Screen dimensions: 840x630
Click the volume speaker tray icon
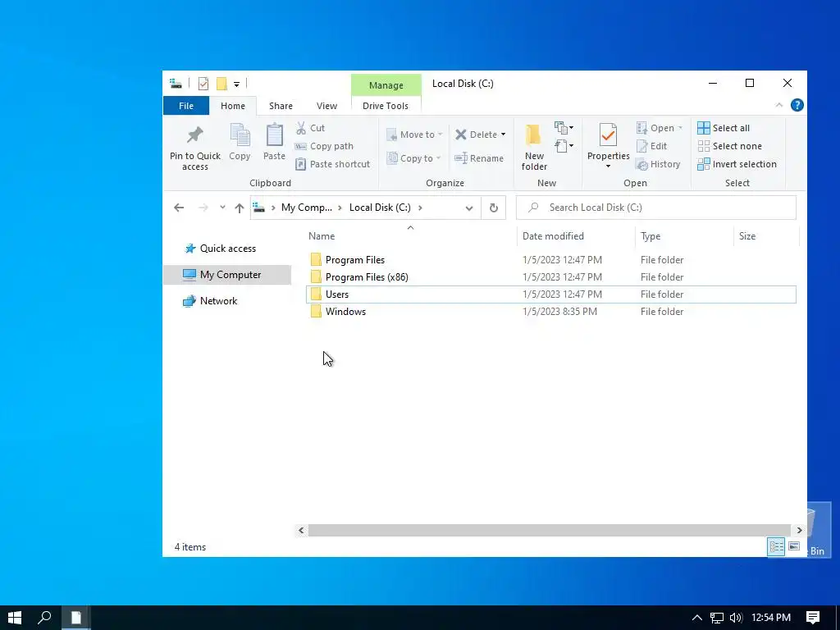(736, 618)
